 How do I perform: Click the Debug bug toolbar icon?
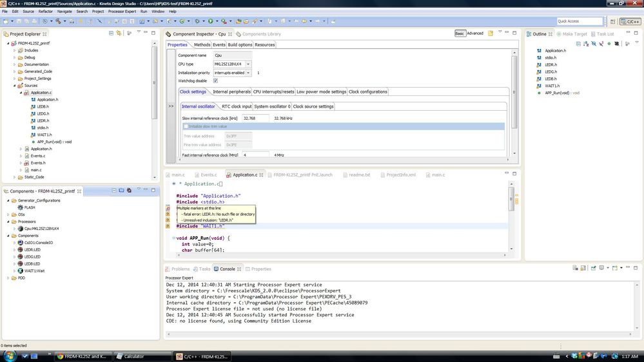197,21
